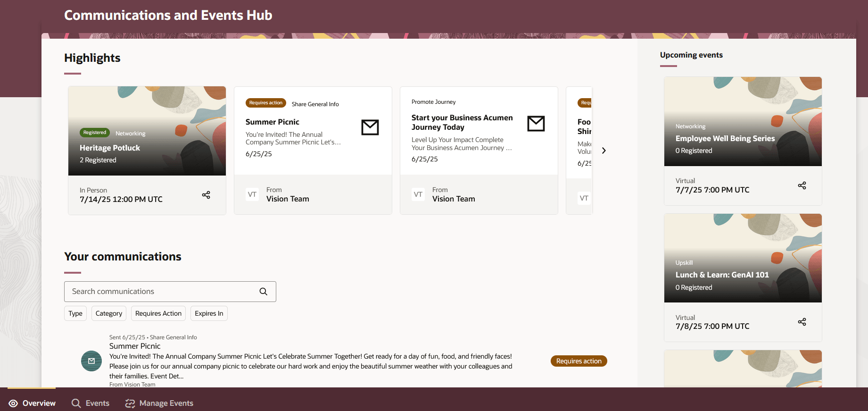Open the Summer Picnic envelope icon
Image resolution: width=868 pixels, height=411 pixels.
[370, 127]
